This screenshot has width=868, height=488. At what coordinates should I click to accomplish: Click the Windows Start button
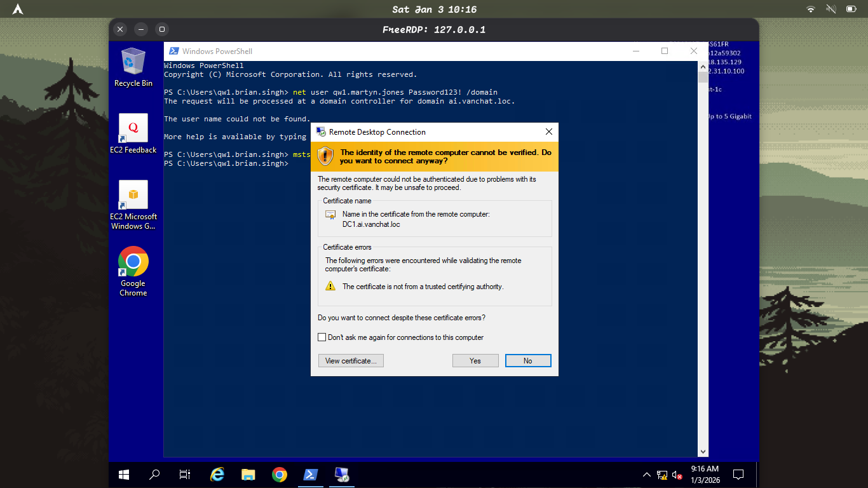coord(124,475)
